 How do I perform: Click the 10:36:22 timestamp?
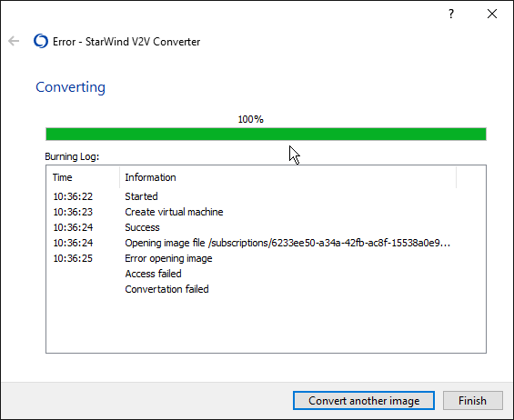pyautogui.click(x=73, y=196)
